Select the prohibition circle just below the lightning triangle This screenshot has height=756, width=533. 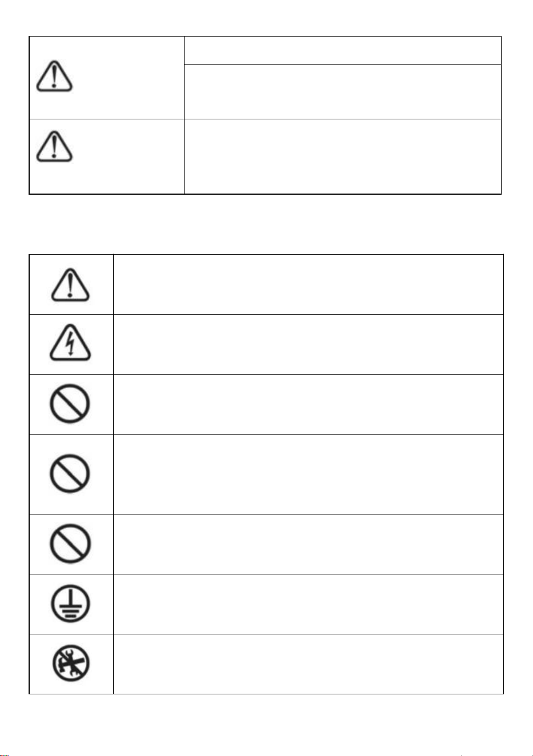coord(70,404)
